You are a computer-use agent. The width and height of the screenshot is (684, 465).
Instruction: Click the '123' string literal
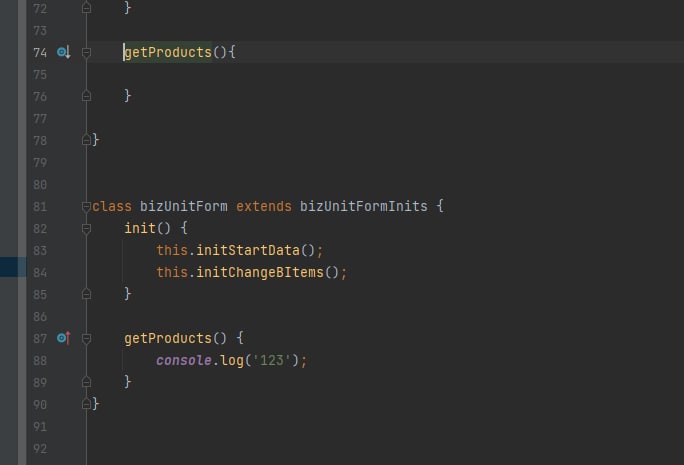pos(271,360)
